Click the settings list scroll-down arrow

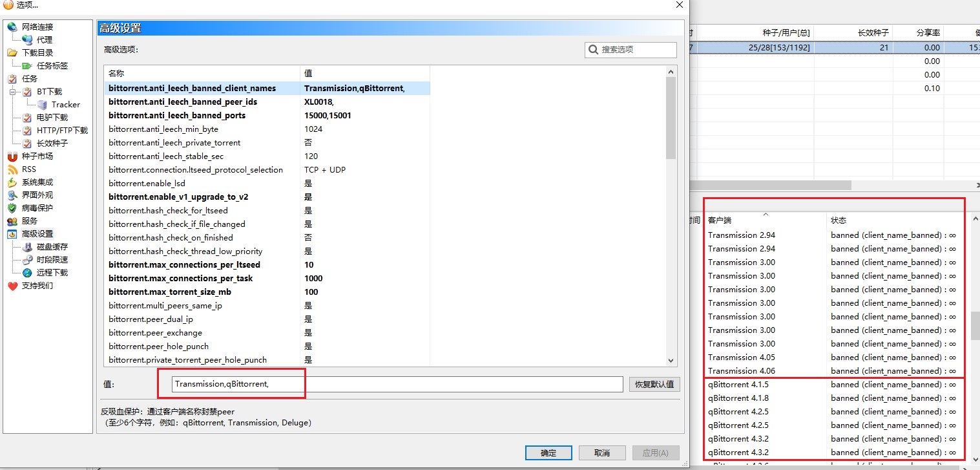point(671,360)
